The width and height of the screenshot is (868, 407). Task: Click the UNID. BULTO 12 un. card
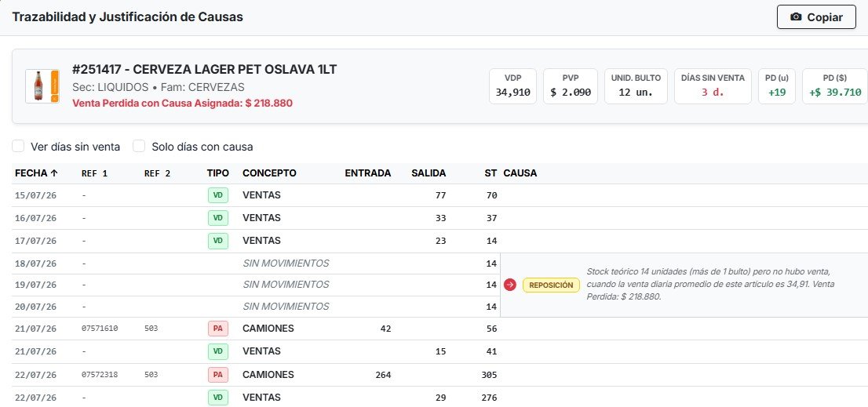tap(636, 85)
